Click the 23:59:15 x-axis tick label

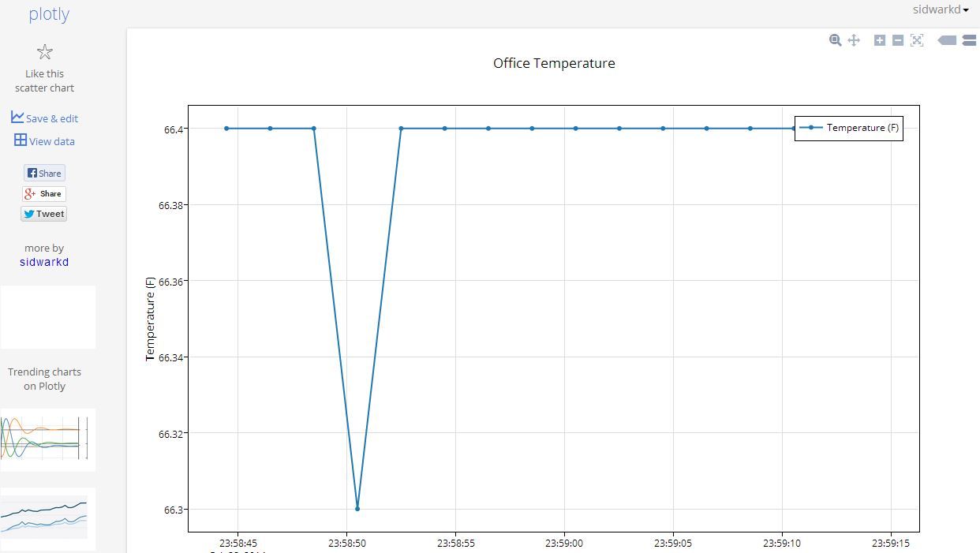click(x=891, y=544)
